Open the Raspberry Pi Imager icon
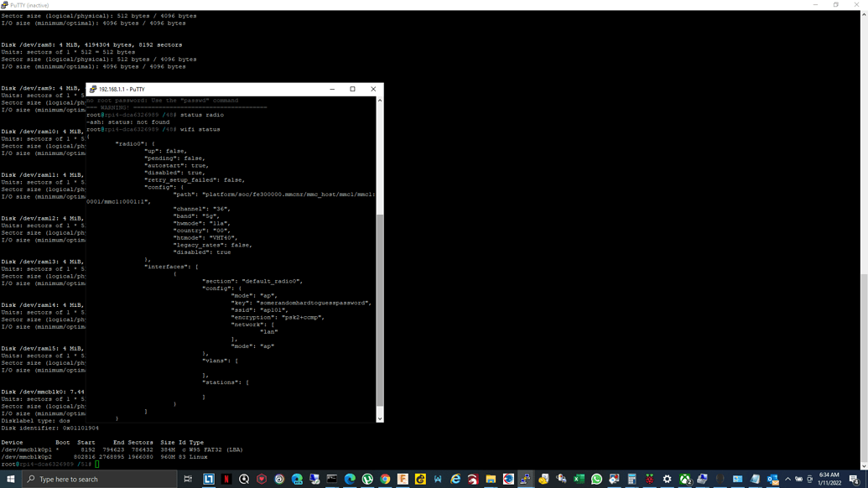 649,480
